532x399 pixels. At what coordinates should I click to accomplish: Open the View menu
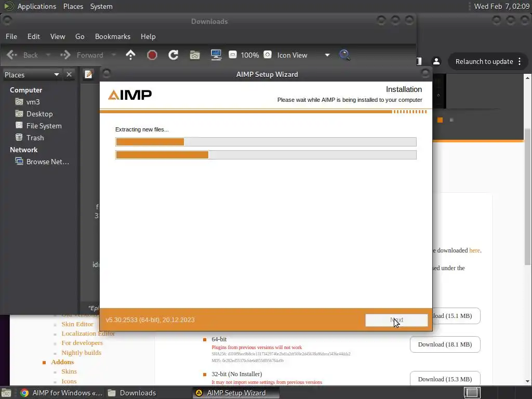[58, 36]
